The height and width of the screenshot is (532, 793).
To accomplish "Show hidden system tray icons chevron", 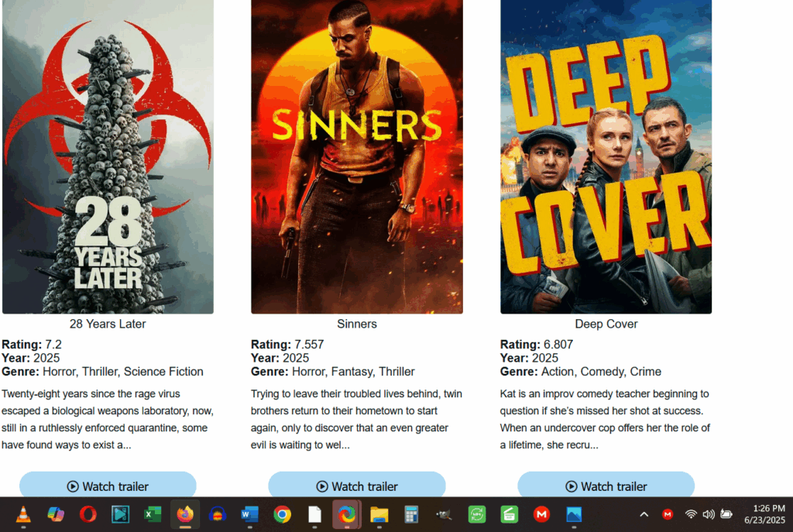I will tap(644, 514).
